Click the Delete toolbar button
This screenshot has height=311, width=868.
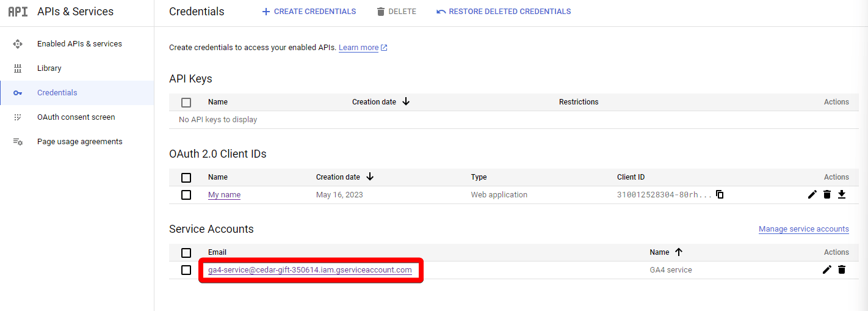click(396, 12)
